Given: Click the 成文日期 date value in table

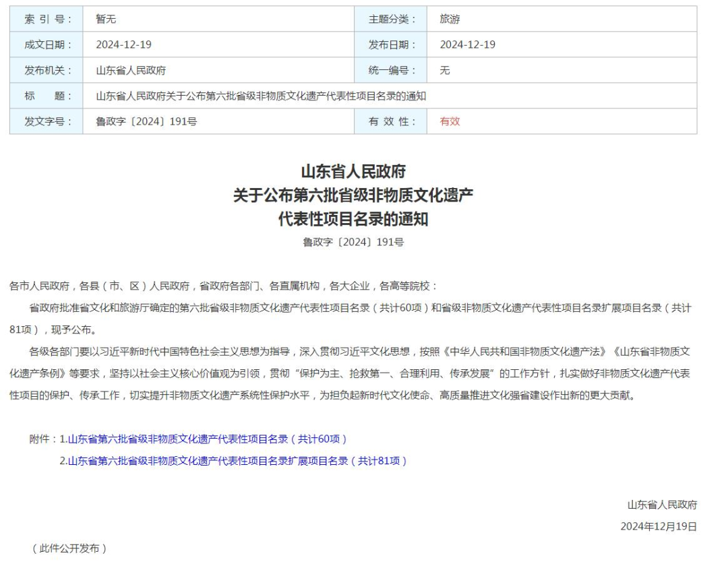Looking at the screenshot, I should (123, 45).
